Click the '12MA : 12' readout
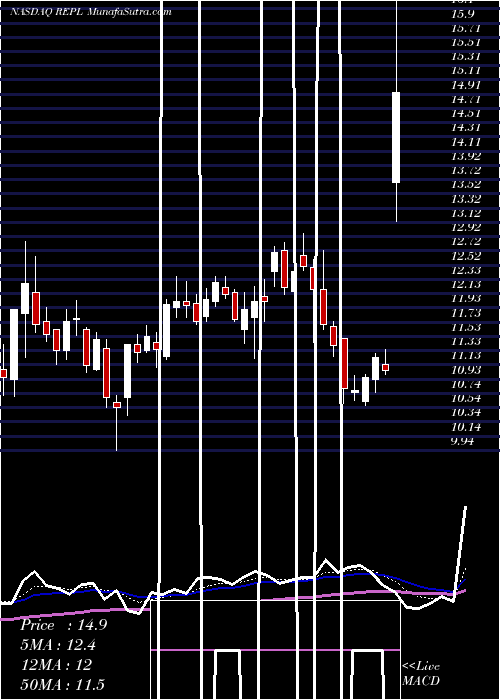This screenshot has height=700, width=500. [x=56, y=665]
